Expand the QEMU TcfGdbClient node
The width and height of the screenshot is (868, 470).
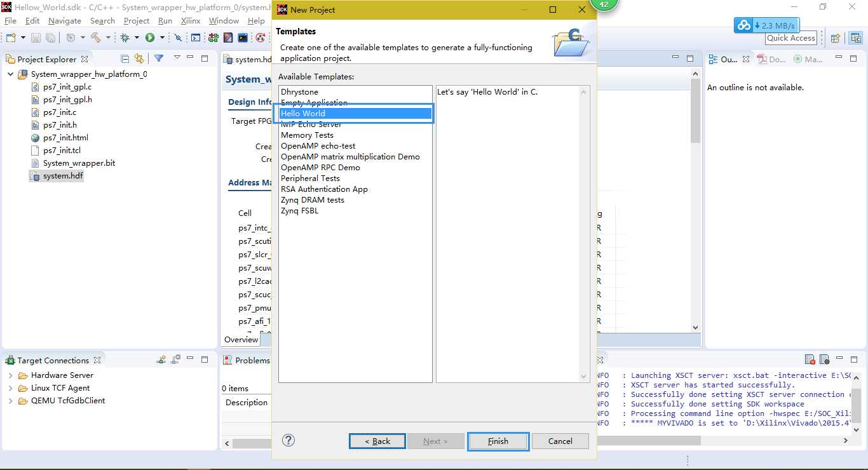(x=10, y=401)
